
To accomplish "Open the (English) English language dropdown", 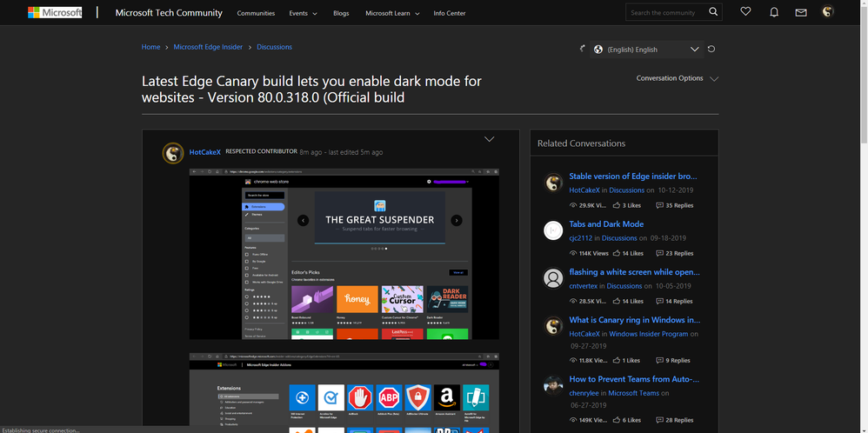I will tap(646, 50).
